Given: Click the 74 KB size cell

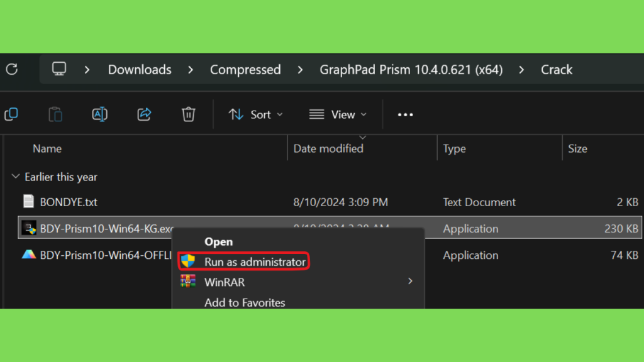Looking at the screenshot, I should [x=625, y=255].
